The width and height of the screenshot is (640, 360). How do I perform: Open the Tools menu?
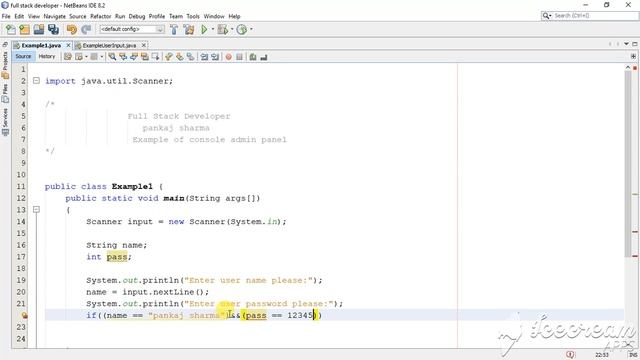coord(193,16)
